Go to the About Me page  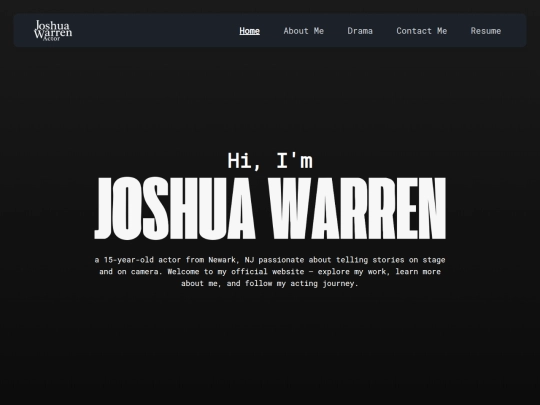pos(303,31)
